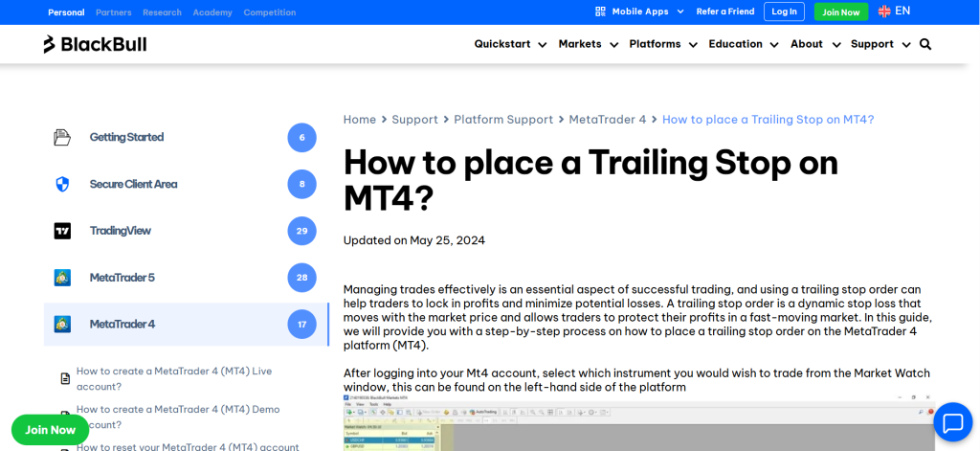Open the search magnifier icon

point(924,44)
